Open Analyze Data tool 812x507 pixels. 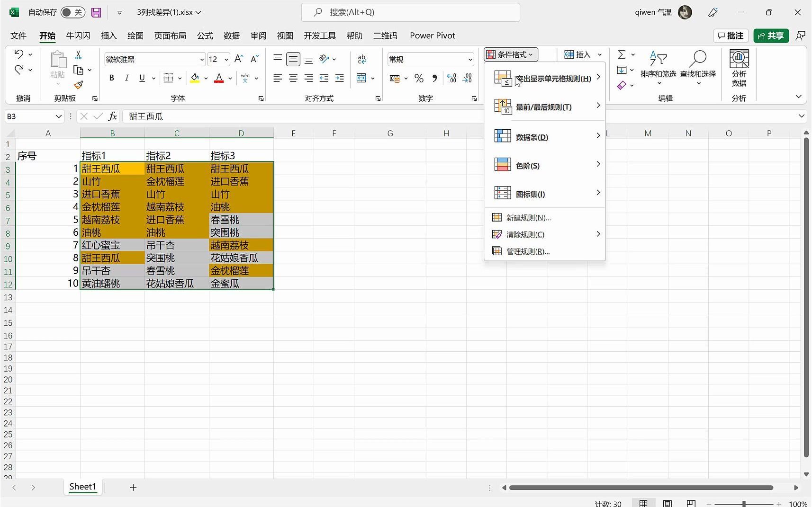click(739, 68)
